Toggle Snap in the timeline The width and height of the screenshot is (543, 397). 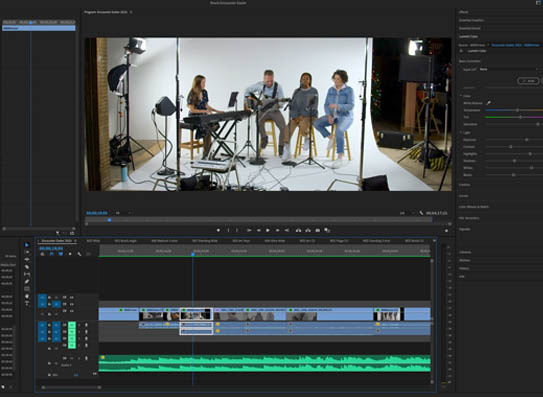pos(52,254)
